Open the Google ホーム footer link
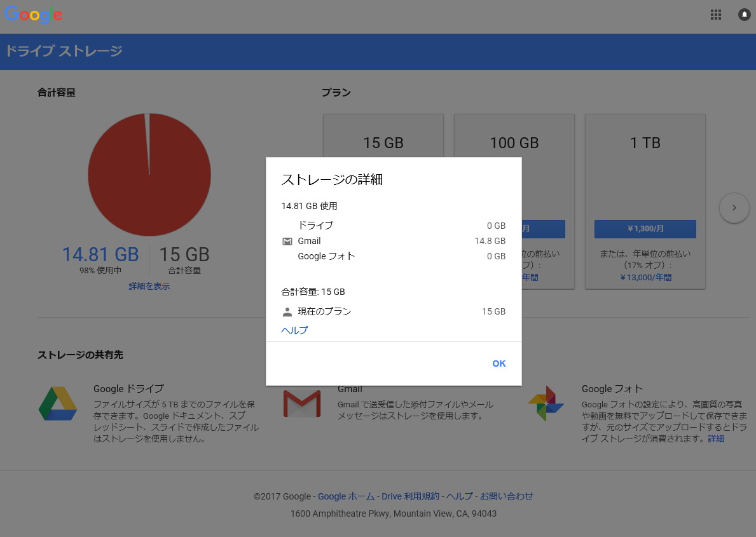 (346, 496)
